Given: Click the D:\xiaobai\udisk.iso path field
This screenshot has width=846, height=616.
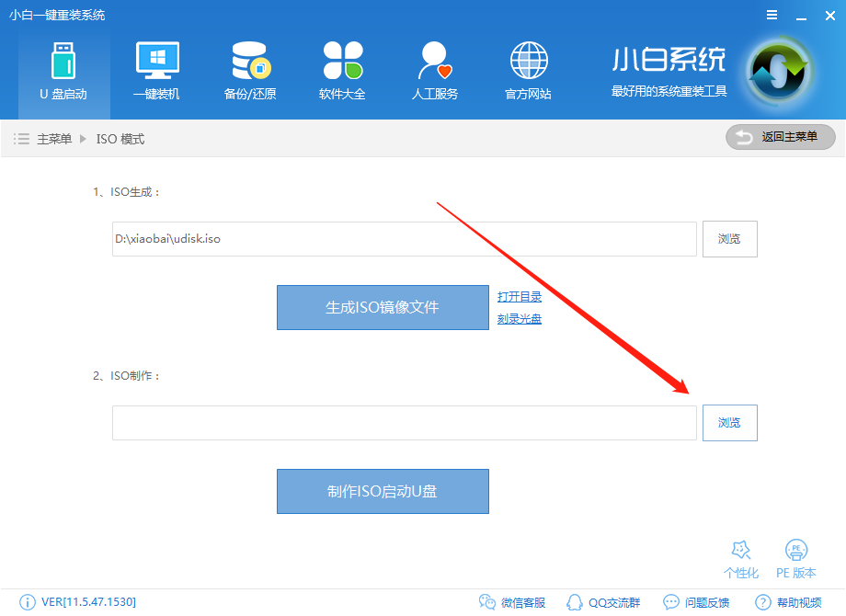Looking at the screenshot, I should pyautogui.click(x=405, y=239).
